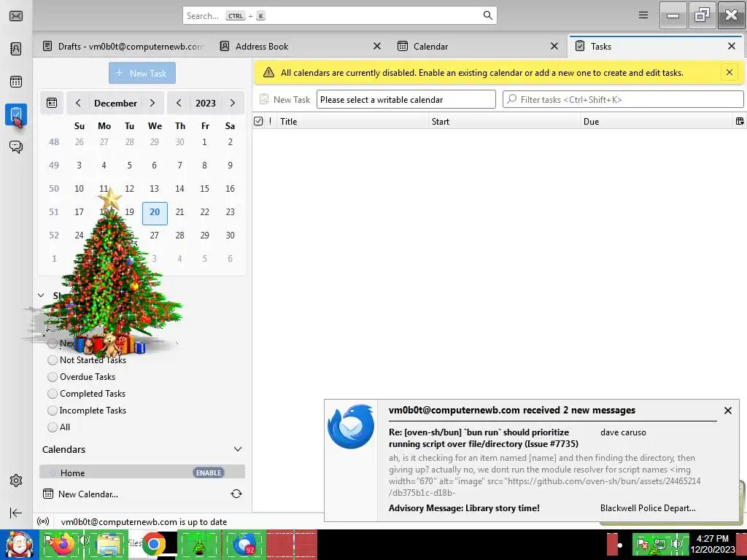Collapse the Calendars section
This screenshot has width=747, height=560.
point(238,449)
